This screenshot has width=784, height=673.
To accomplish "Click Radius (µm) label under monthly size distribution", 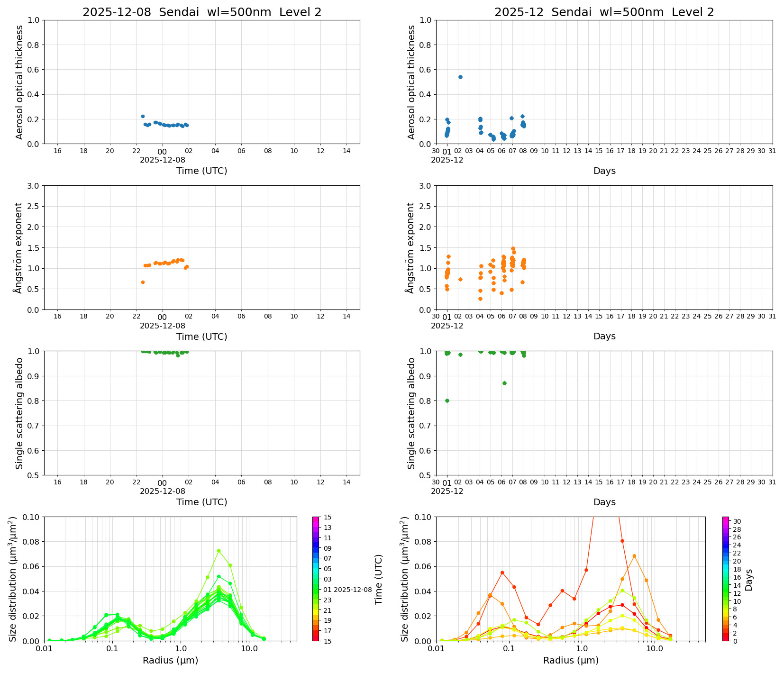I will [x=571, y=660].
